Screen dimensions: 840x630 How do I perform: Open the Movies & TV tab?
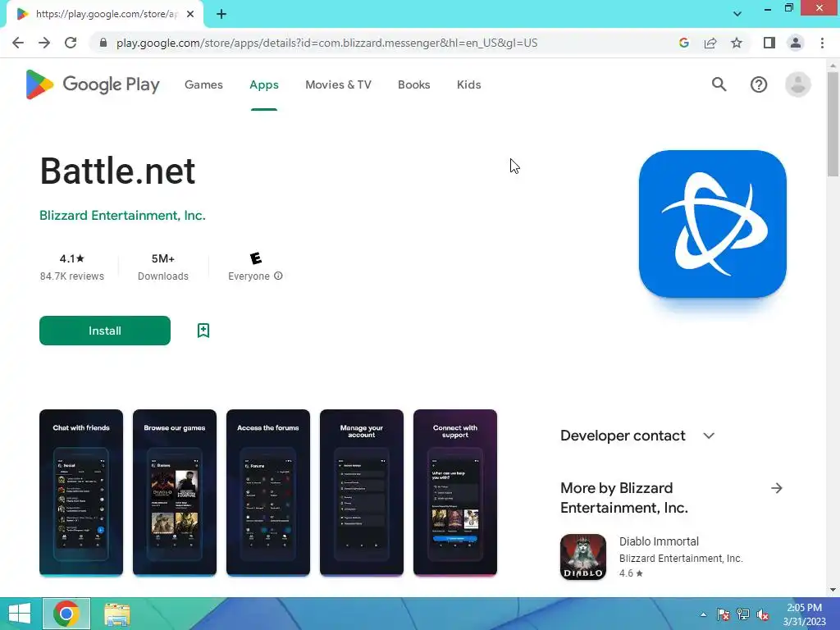coord(338,84)
